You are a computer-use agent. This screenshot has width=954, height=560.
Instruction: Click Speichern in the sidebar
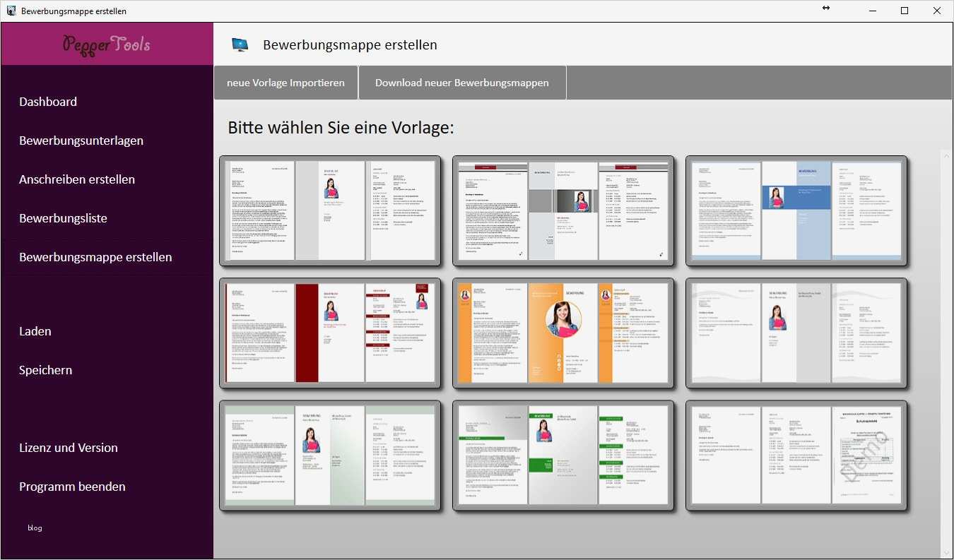click(45, 370)
